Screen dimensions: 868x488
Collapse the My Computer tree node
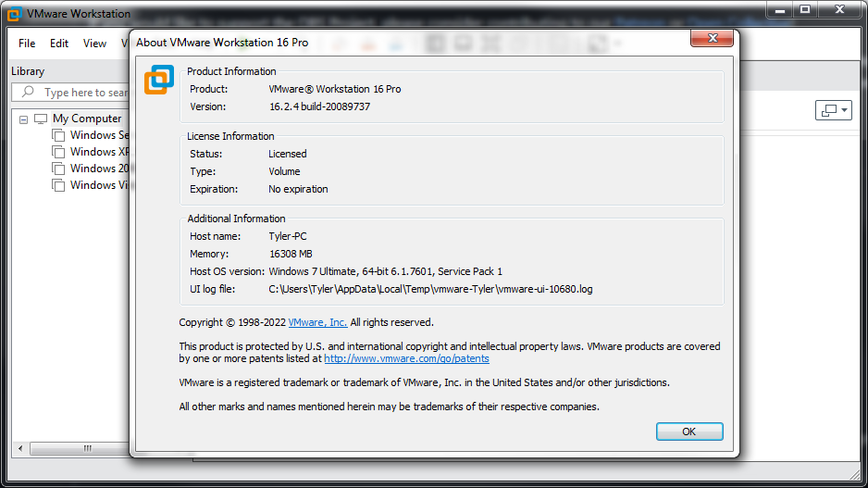pyautogui.click(x=23, y=119)
